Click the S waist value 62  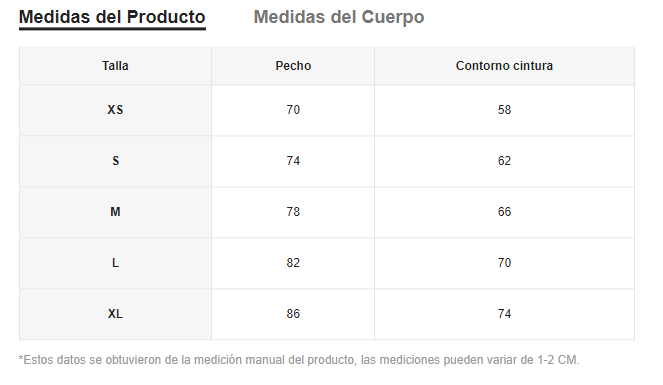(504, 161)
